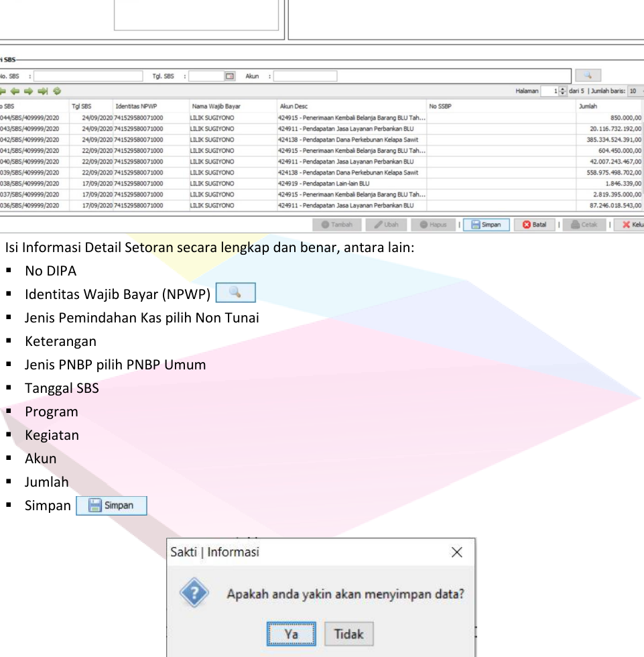
Task: Go to next page with right arrow
Action: click(29, 91)
